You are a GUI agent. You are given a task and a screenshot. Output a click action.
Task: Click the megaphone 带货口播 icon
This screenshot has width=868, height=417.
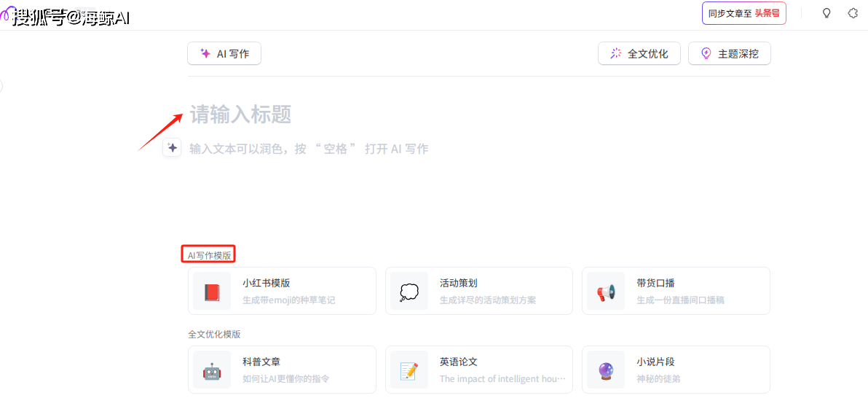(x=606, y=292)
